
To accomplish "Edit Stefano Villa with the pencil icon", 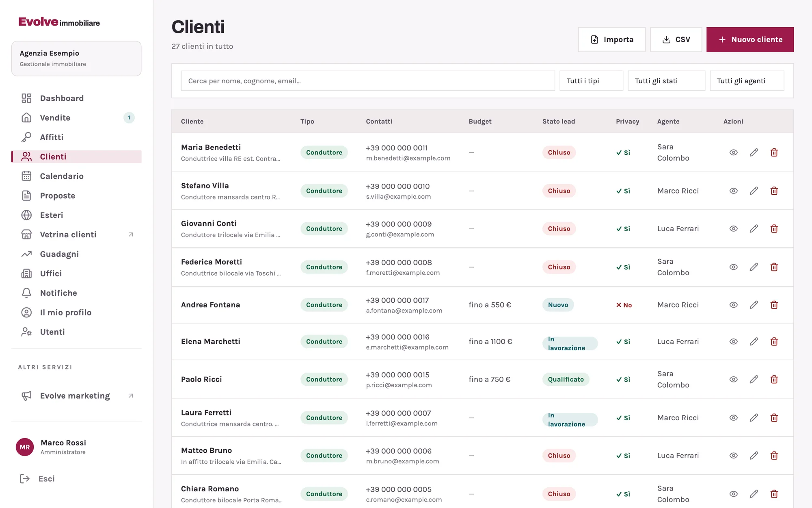I will [x=754, y=191].
